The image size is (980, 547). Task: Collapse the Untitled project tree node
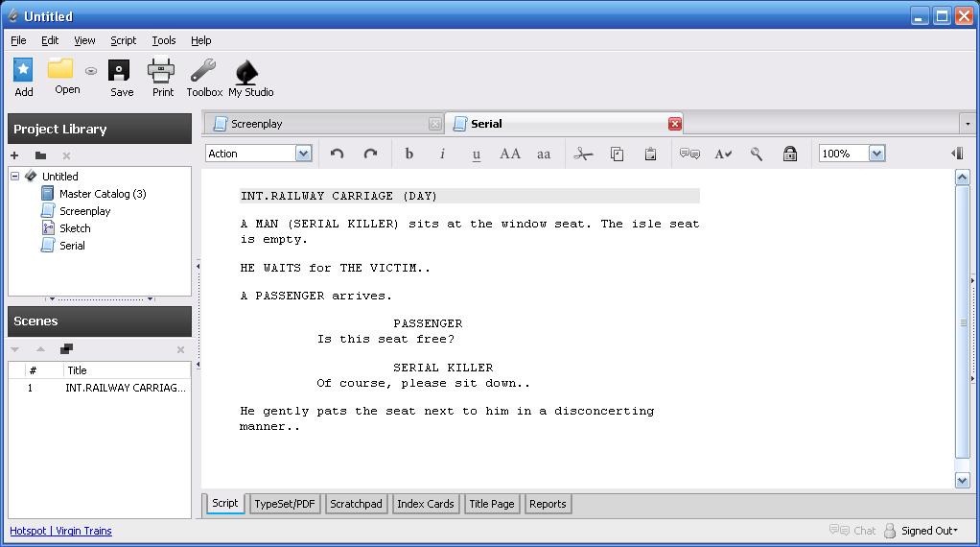click(15, 177)
